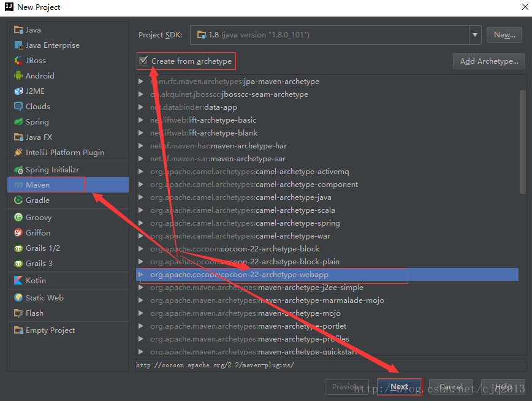Viewport: 532px width, 401px height.
Task: Select maven-archetype-quickstart row
Action: pyautogui.click(x=327, y=351)
